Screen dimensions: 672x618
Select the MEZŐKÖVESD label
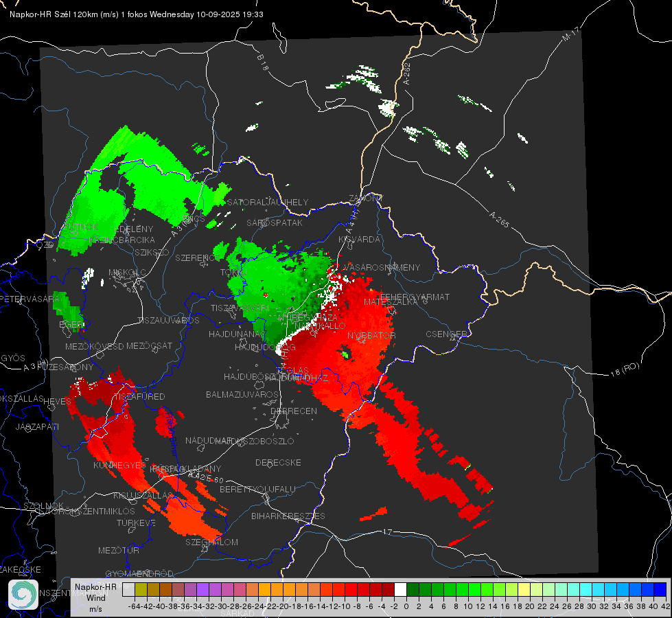[94, 346]
